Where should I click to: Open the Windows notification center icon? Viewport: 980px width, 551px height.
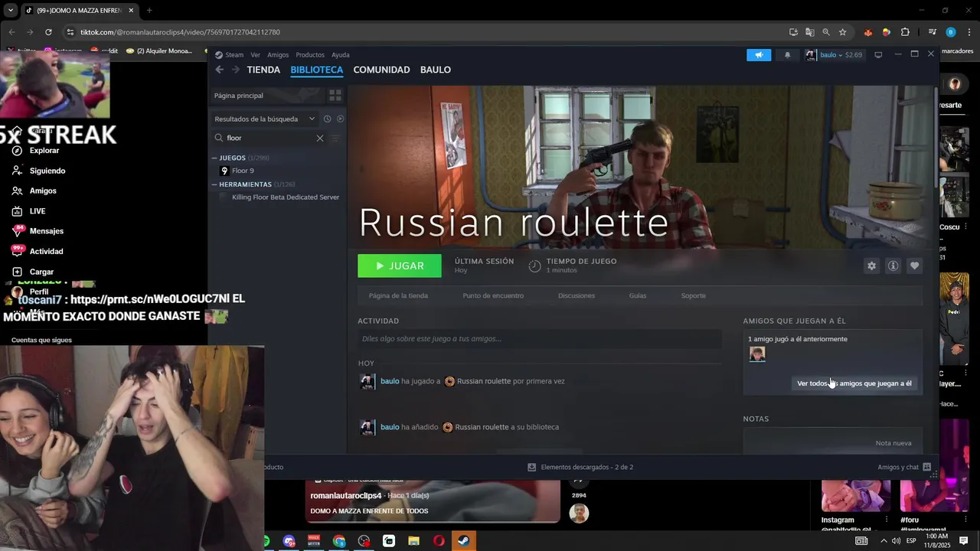(964, 541)
